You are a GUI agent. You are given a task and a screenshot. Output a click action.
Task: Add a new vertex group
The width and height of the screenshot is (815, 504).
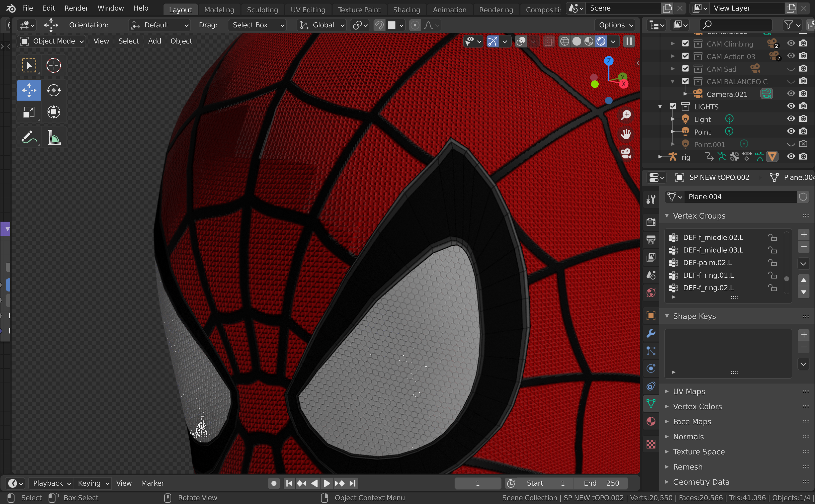coord(804,235)
